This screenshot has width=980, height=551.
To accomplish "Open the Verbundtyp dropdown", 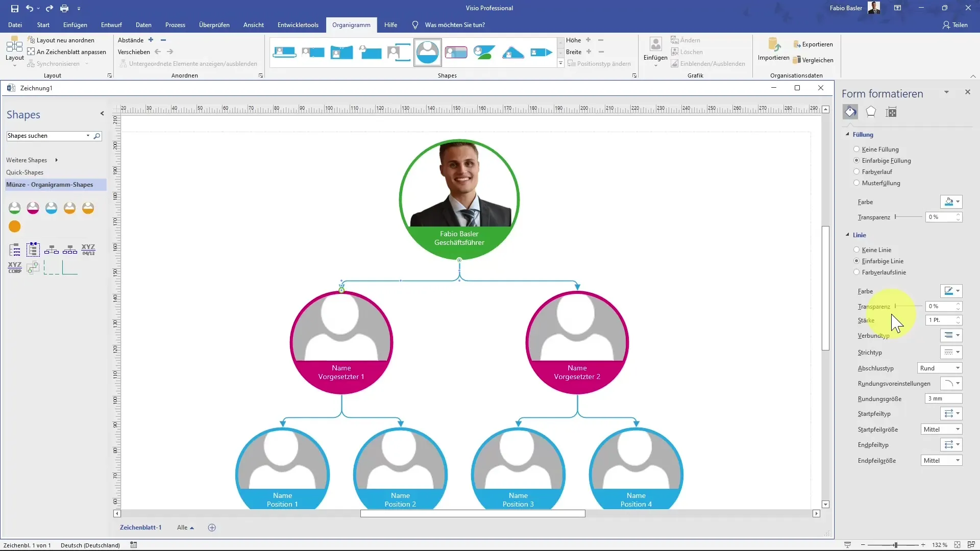I will [x=951, y=336].
